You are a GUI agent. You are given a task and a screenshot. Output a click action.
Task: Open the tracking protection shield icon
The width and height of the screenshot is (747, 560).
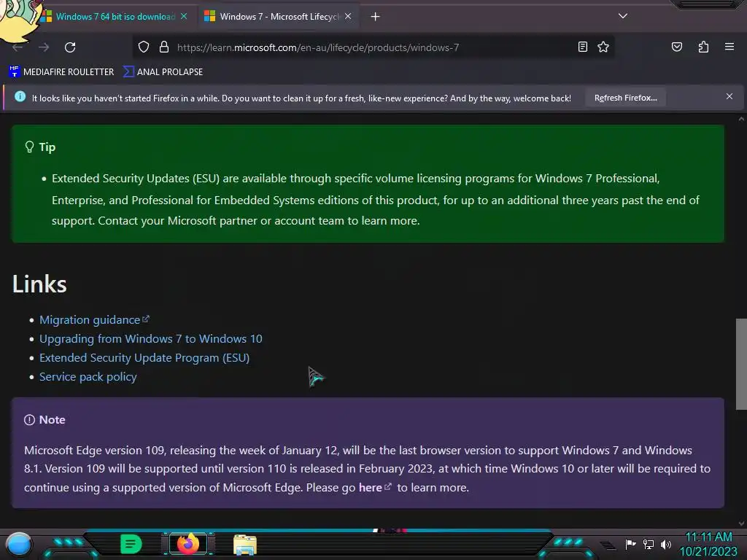(x=144, y=47)
